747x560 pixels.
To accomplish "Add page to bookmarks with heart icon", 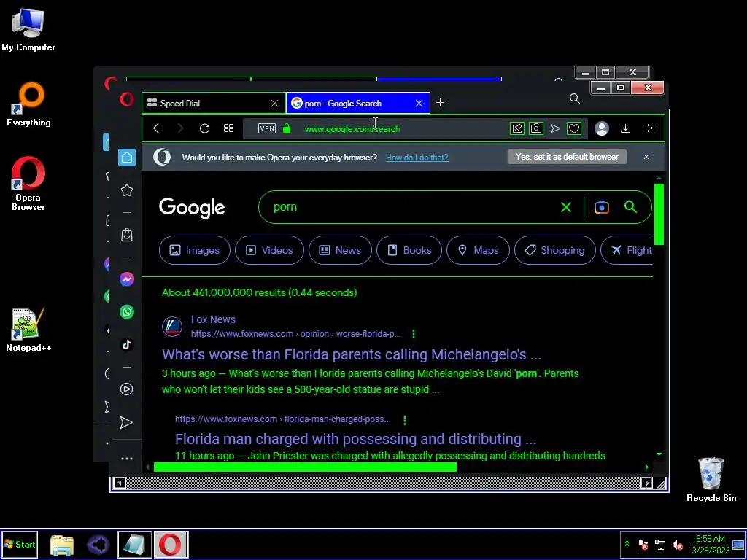I will pyautogui.click(x=574, y=128).
